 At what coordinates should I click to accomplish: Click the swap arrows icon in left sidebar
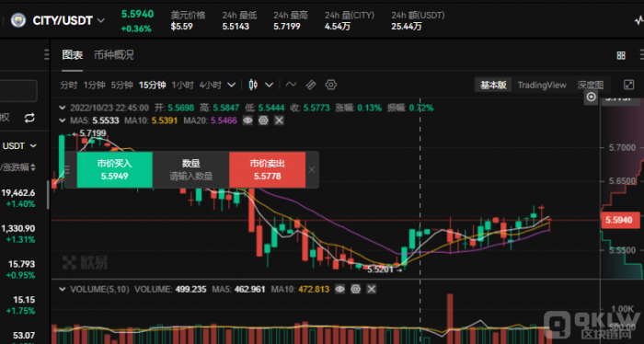[29, 119]
